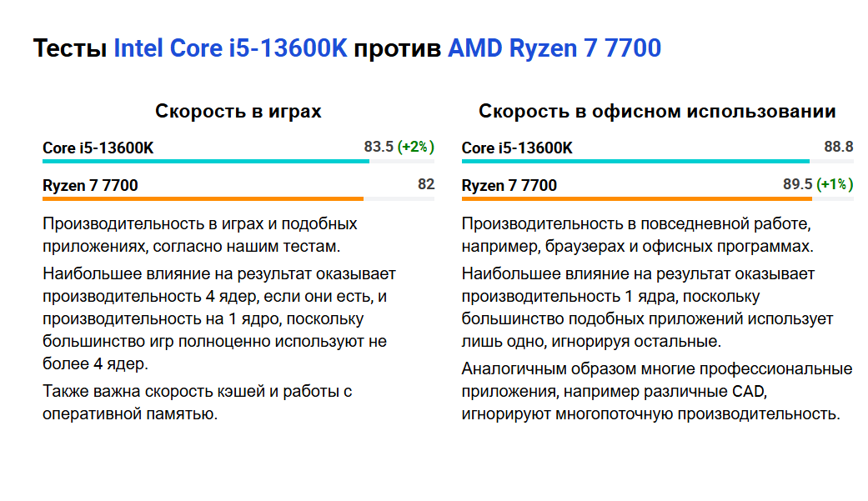
Task: Click the green +2% gaming advantage badge
Action: coord(416,147)
